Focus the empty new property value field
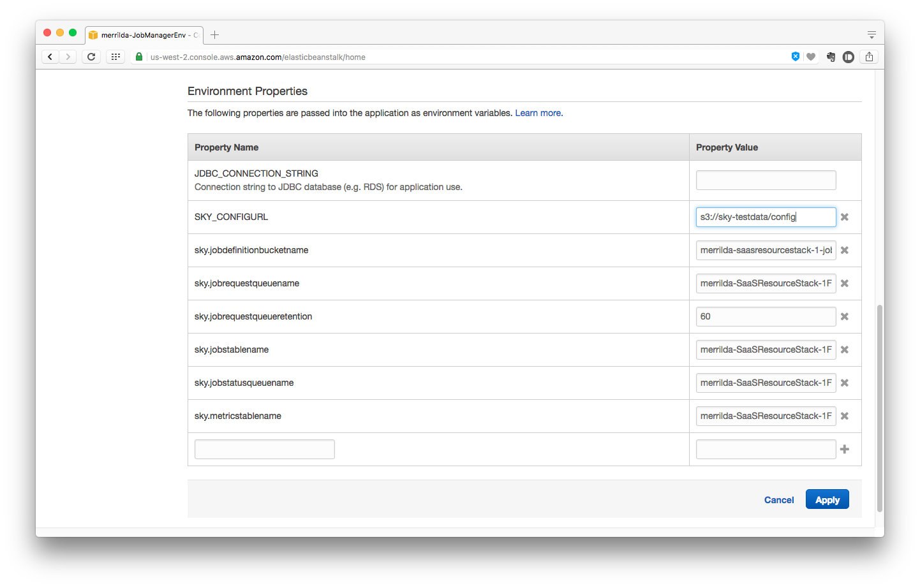 click(x=766, y=449)
